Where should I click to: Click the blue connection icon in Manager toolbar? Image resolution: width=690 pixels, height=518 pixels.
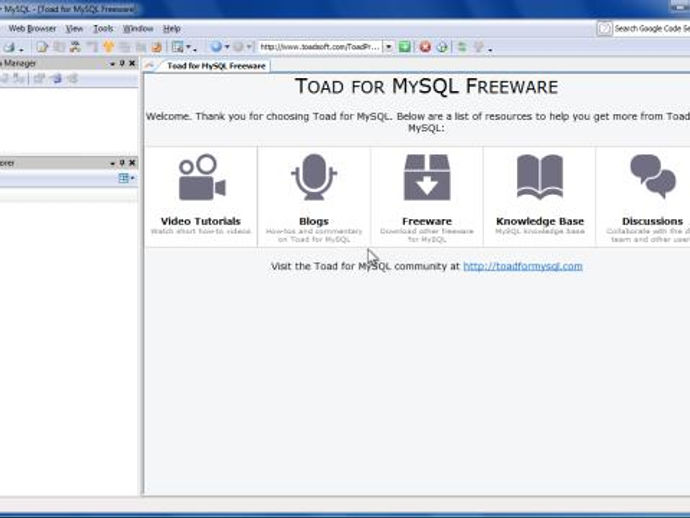(x=56, y=79)
